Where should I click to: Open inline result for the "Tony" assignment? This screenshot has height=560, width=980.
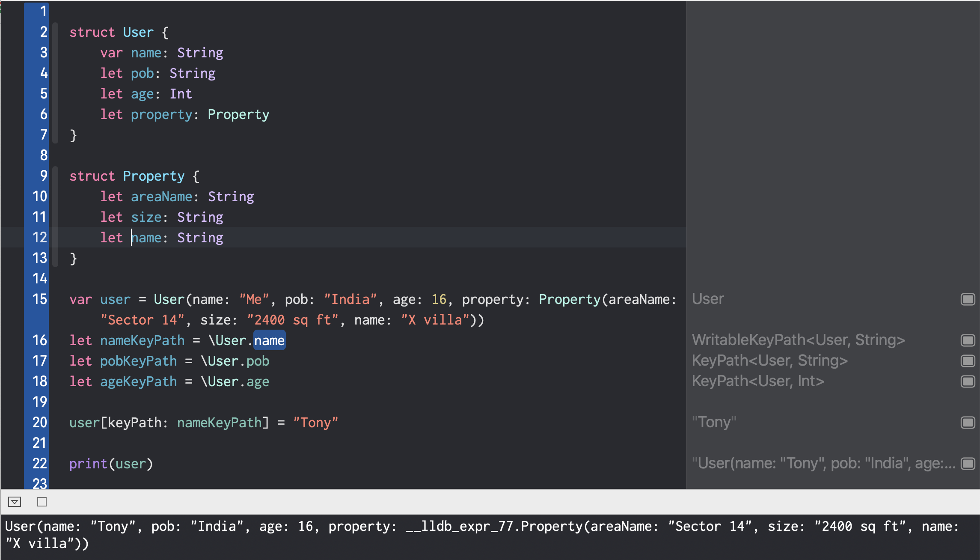coord(968,422)
